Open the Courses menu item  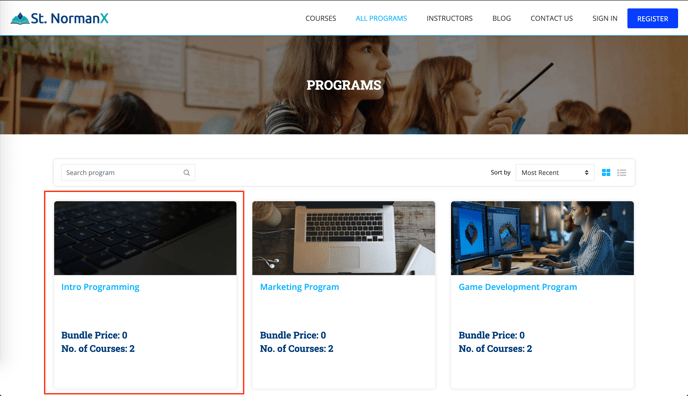point(321,18)
